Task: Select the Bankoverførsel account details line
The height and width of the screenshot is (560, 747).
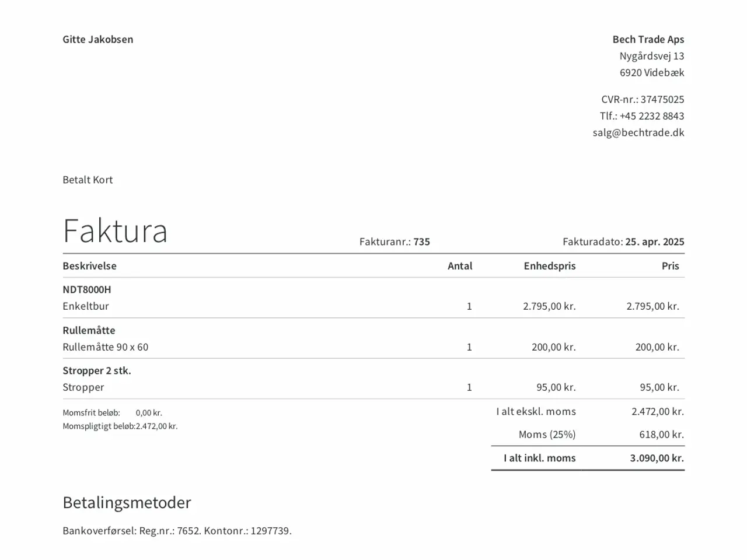Action: coord(177,531)
